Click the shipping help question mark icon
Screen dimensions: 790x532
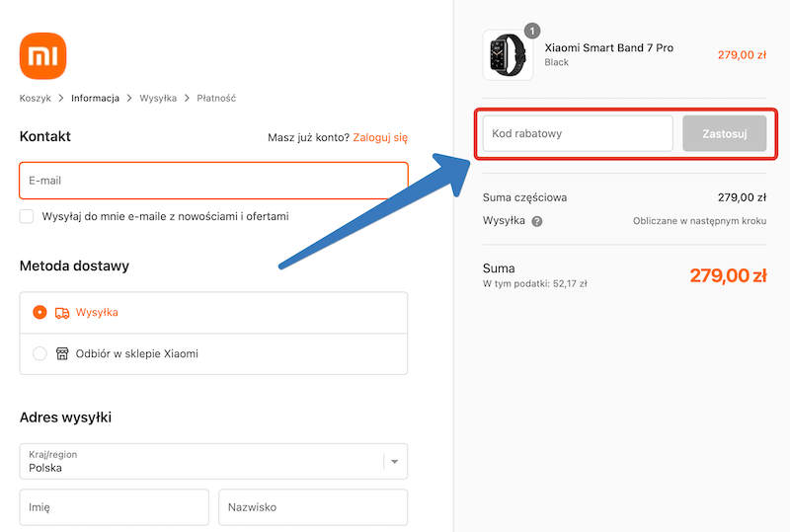point(537,221)
